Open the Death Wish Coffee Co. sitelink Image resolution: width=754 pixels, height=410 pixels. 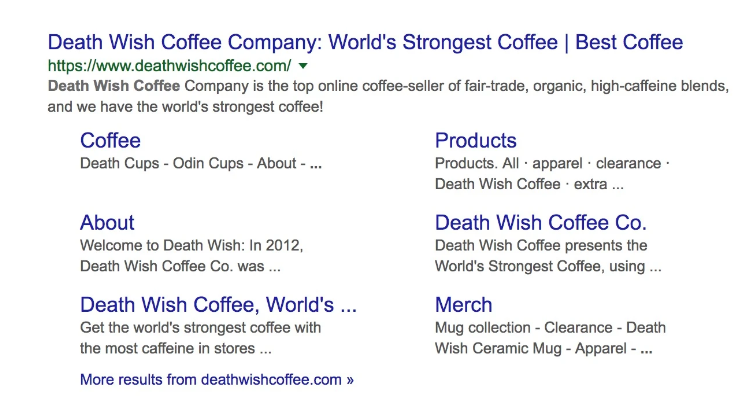pyautogui.click(x=541, y=223)
